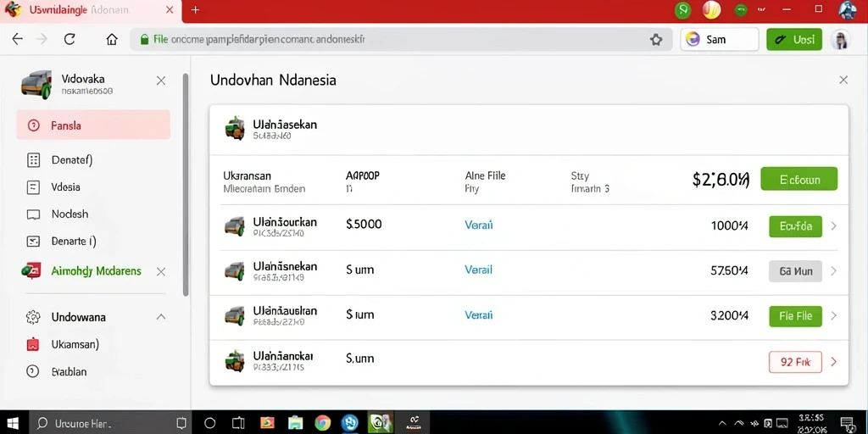This screenshot has height=434, width=868.
Task: Open Vdesia in the sidebar
Action: pos(66,187)
